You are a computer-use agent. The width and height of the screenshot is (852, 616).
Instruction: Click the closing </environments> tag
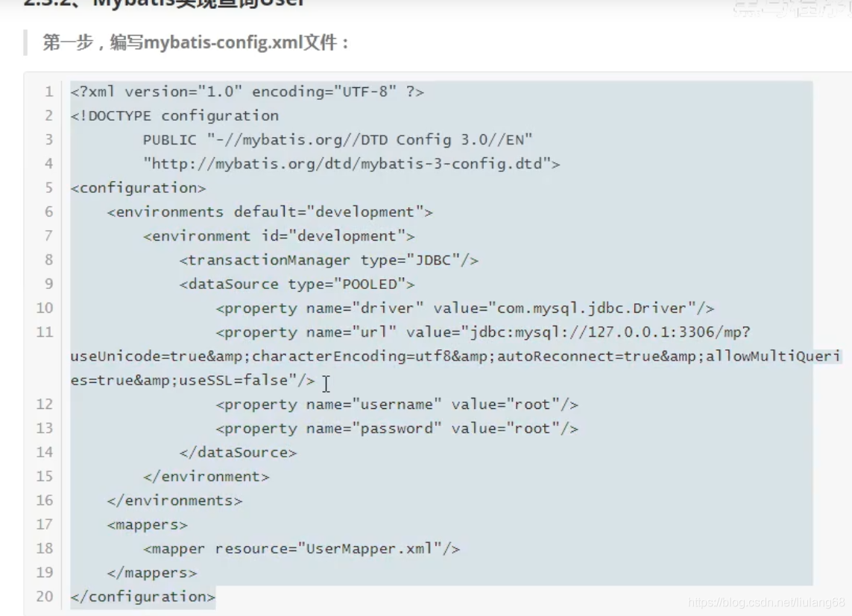(x=174, y=501)
